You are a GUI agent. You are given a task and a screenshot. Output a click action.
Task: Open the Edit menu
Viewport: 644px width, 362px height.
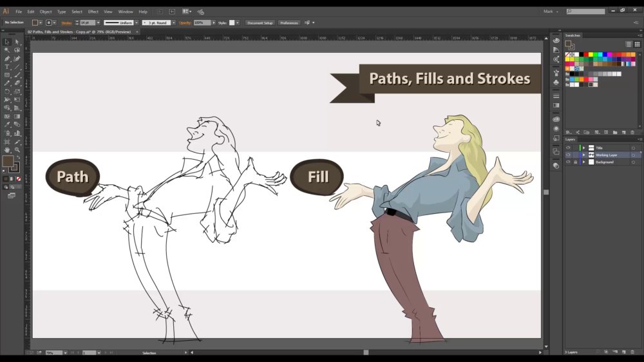coord(31,12)
